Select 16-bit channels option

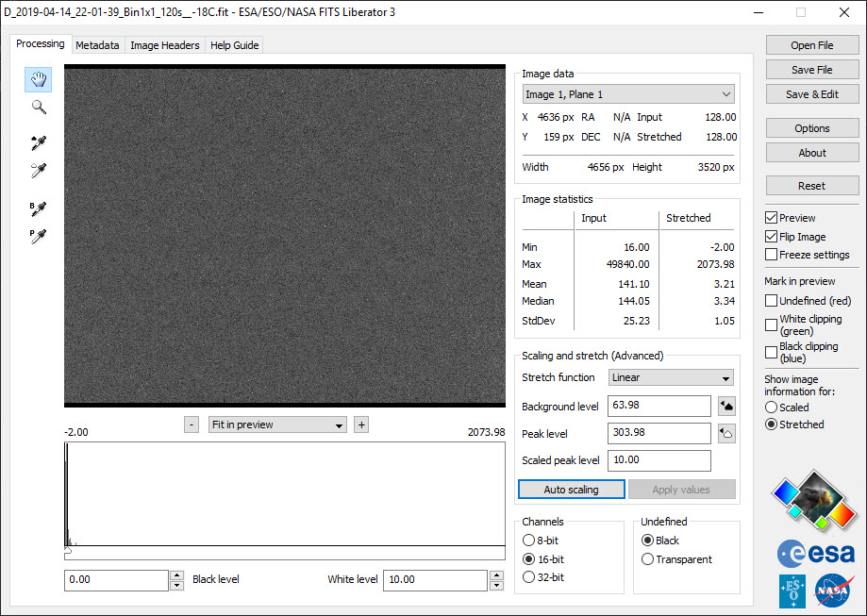coord(528,559)
